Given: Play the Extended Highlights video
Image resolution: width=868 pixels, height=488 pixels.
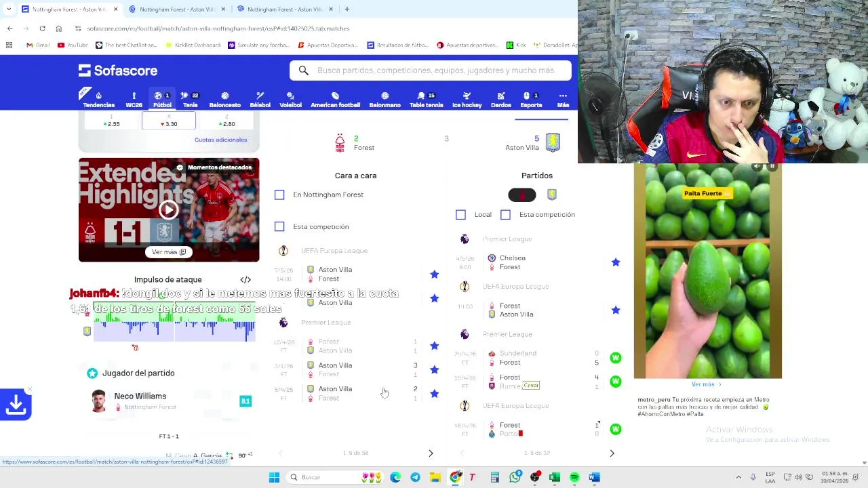Looking at the screenshot, I should [x=168, y=209].
